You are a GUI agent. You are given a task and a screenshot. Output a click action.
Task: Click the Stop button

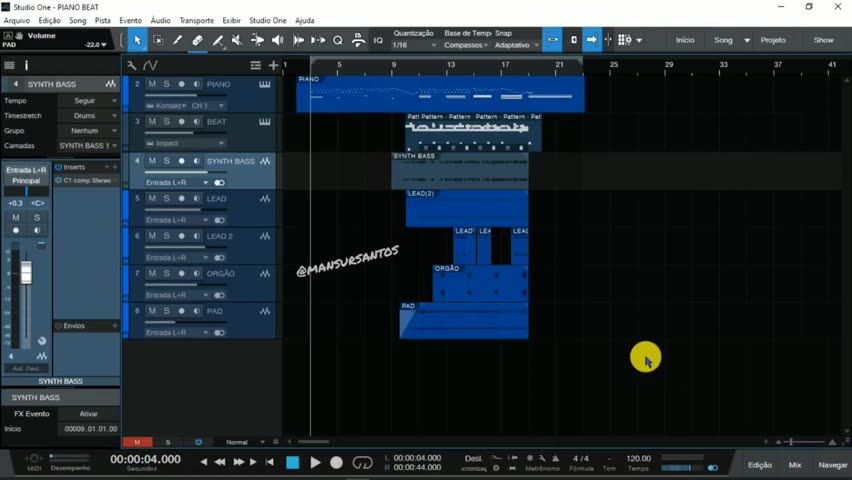[x=293, y=463]
